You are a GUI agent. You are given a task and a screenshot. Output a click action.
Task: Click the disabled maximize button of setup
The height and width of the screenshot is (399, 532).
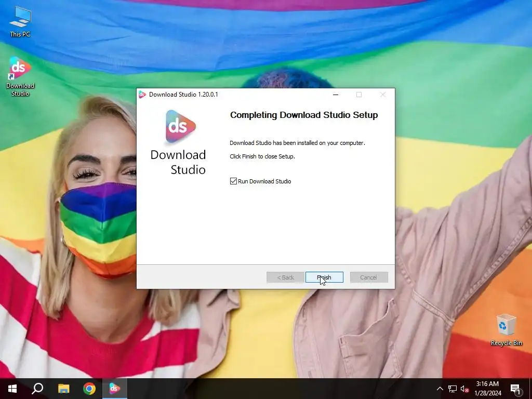359,95
